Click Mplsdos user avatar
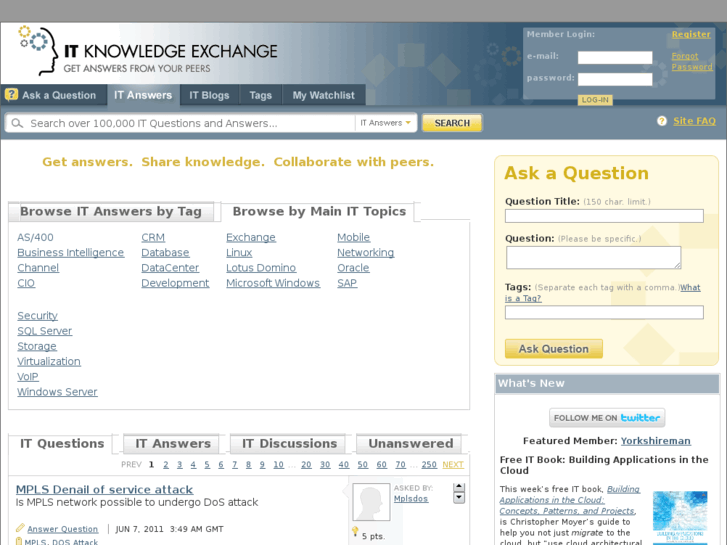This screenshot has width=727, height=545. tap(371, 502)
